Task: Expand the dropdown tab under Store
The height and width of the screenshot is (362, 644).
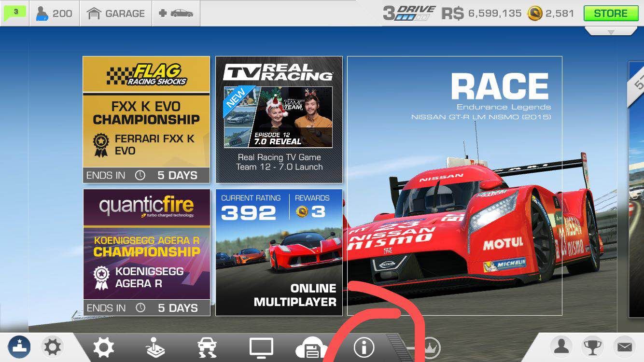Action: click(x=611, y=31)
